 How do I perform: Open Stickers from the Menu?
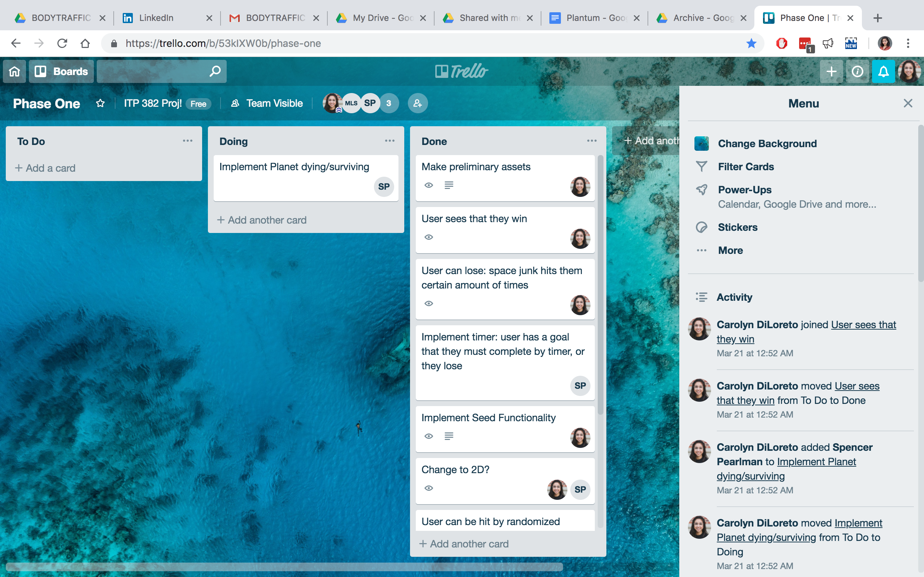(x=737, y=227)
